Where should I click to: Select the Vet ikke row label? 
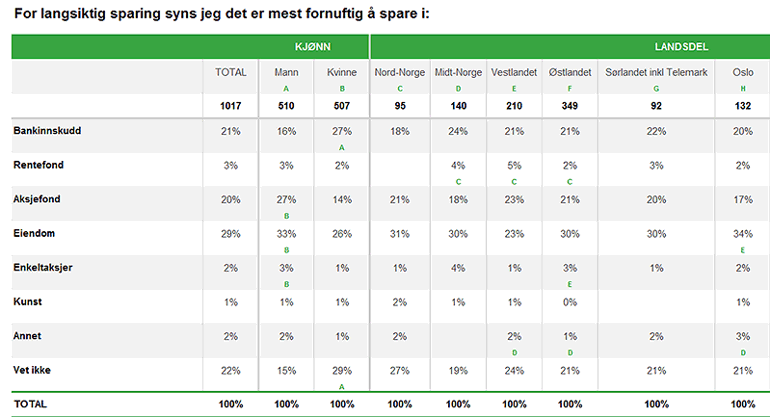pyautogui.click(x=34, y=369)
